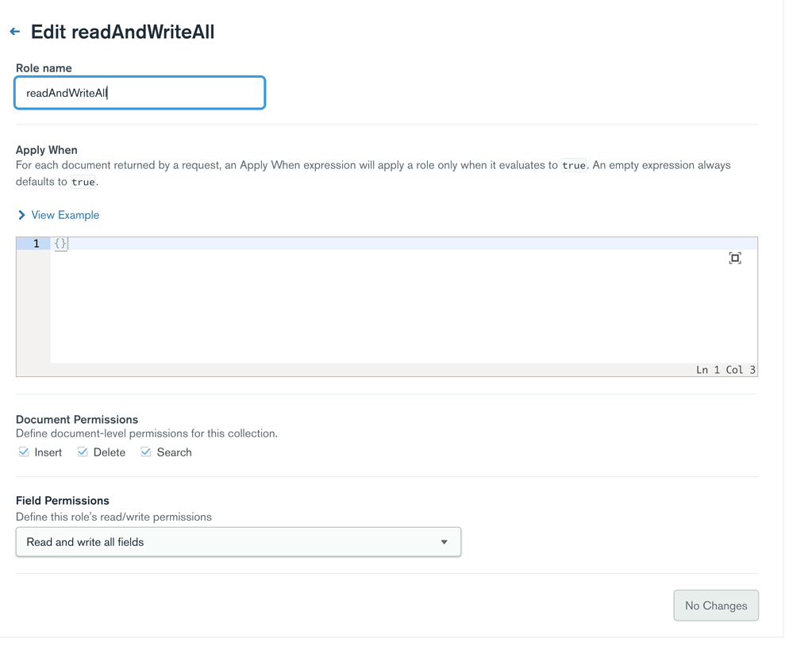The width and height of the screenshot is (812, 650).
Task: Click the back arrow beside Edit readAndWriteAll
Action: pos(15,32)
